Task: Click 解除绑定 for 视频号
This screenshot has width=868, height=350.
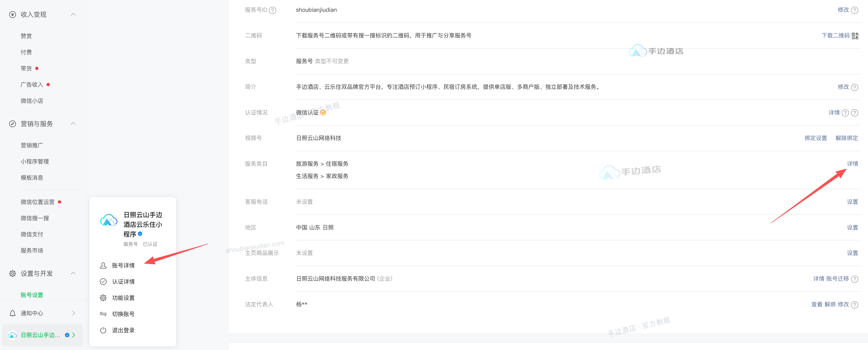Action: pos(846,138)
